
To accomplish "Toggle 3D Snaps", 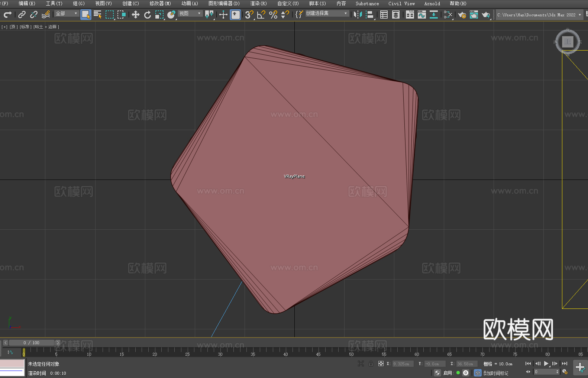I will click(249, 14).
